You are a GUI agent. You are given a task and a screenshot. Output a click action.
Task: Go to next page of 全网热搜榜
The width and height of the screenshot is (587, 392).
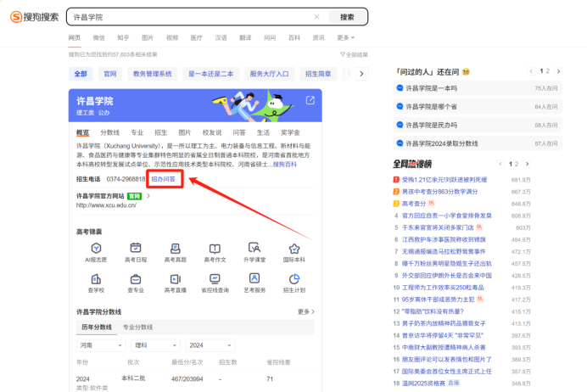click(527, 164)
